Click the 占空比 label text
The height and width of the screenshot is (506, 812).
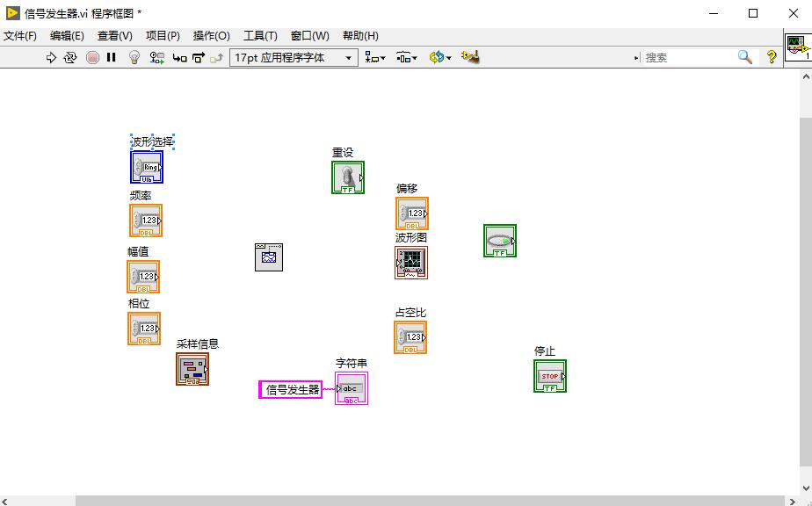(x=410, y=313)
